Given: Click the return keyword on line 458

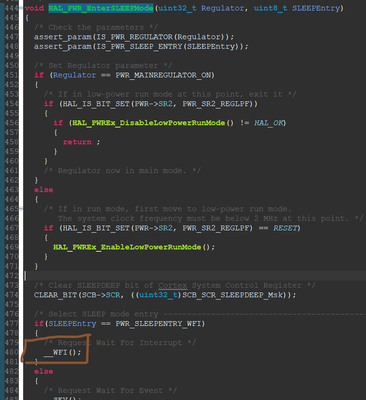Looking at the screenshot, I should (77, 142).
